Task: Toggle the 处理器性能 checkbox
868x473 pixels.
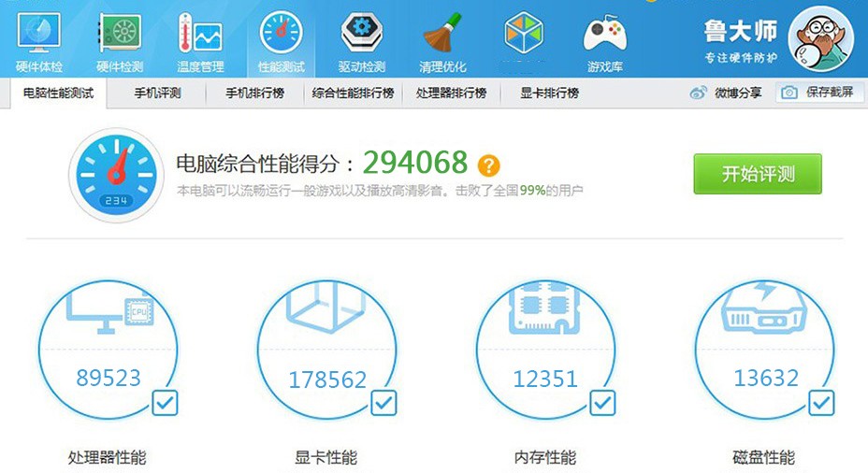Action: click(165, 403)
